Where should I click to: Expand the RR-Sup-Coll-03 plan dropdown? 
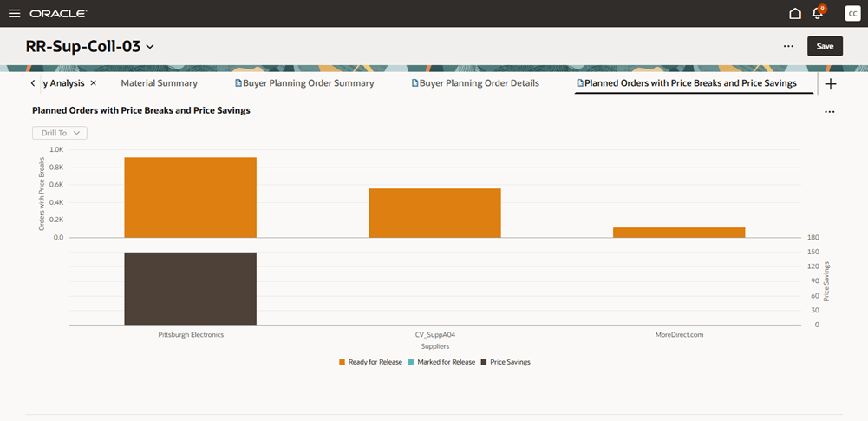150,47
